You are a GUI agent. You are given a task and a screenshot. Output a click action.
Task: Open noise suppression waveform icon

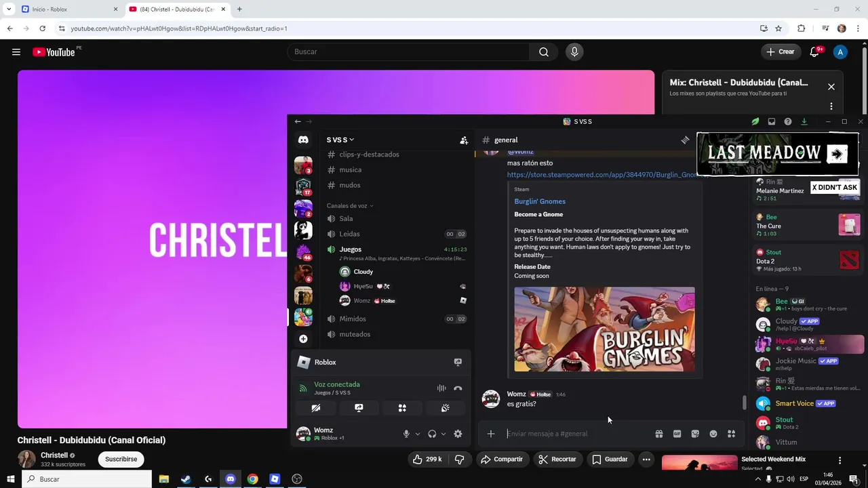point(441,388)
